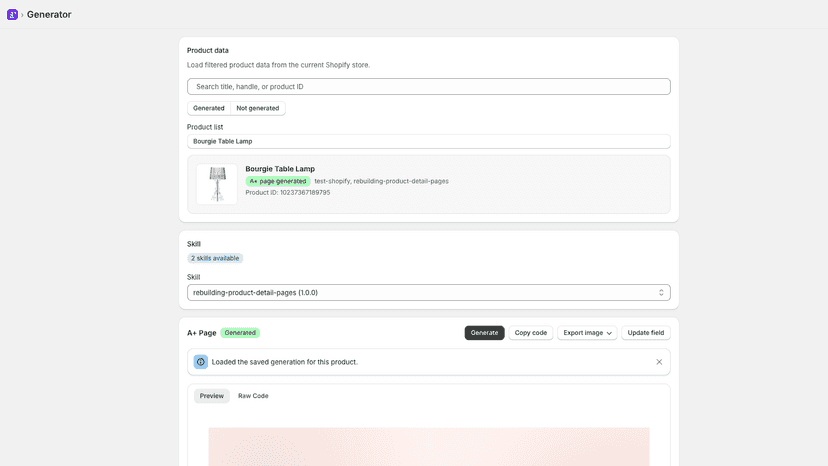828x466 pixels.
Task: Click the 'Loaded the saved generation' message text
Action: tap(285, 362)
